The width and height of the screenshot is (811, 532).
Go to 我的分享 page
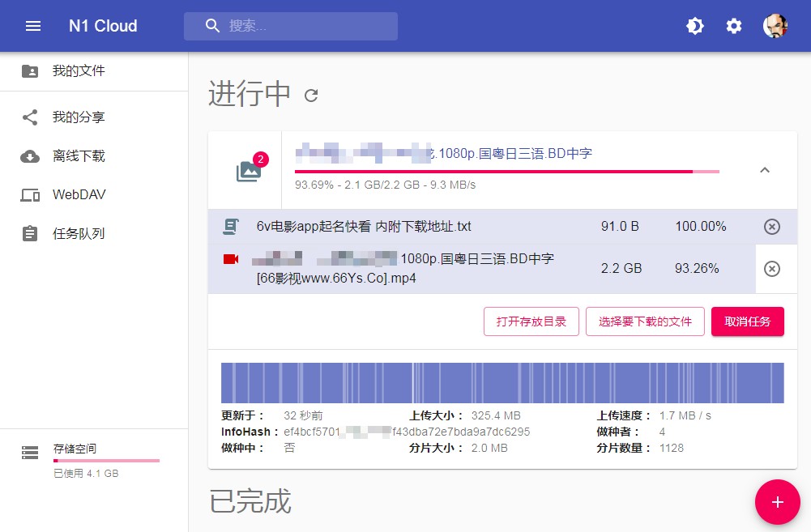79,117
